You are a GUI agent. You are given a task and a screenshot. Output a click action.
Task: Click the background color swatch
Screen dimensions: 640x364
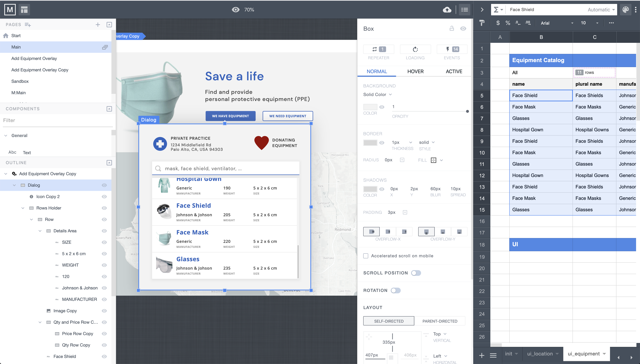(x=370, y=107)
